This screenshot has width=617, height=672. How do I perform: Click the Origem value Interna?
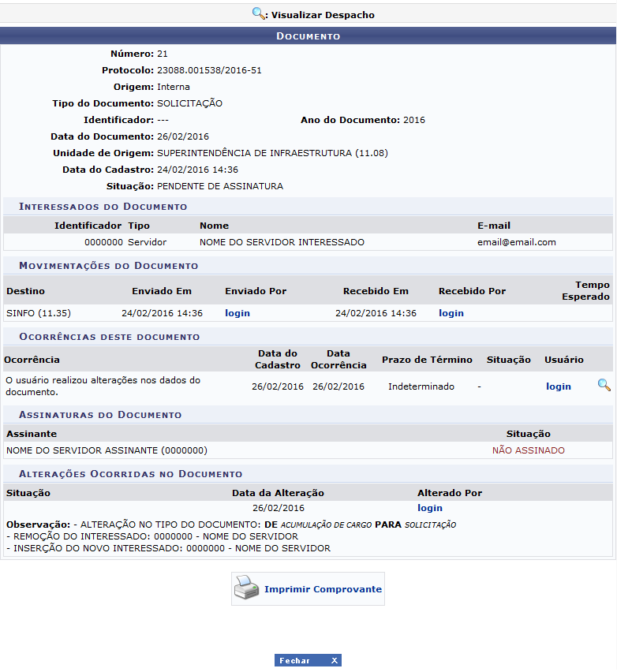[x=174, y=87]
